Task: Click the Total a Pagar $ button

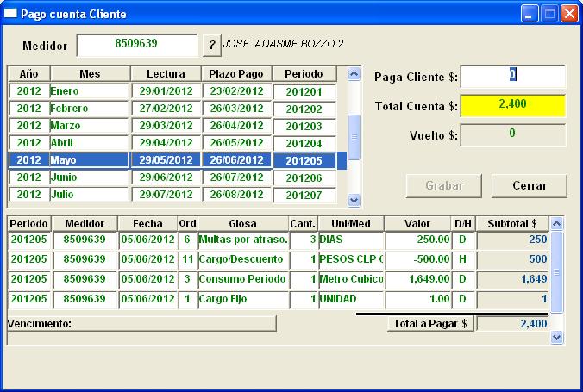Action: 429,324
